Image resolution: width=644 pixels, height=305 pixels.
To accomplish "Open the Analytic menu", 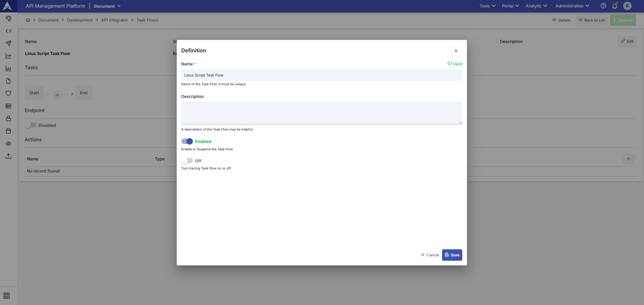I will [x=536, y=6].
